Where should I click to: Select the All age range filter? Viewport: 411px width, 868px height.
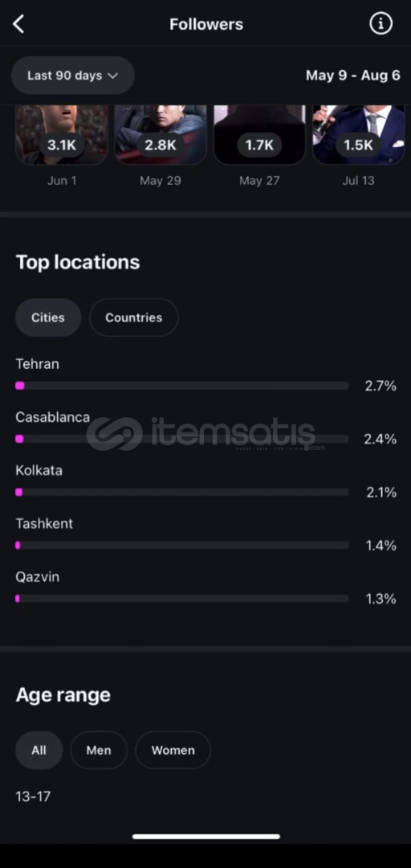coord(39,750)
